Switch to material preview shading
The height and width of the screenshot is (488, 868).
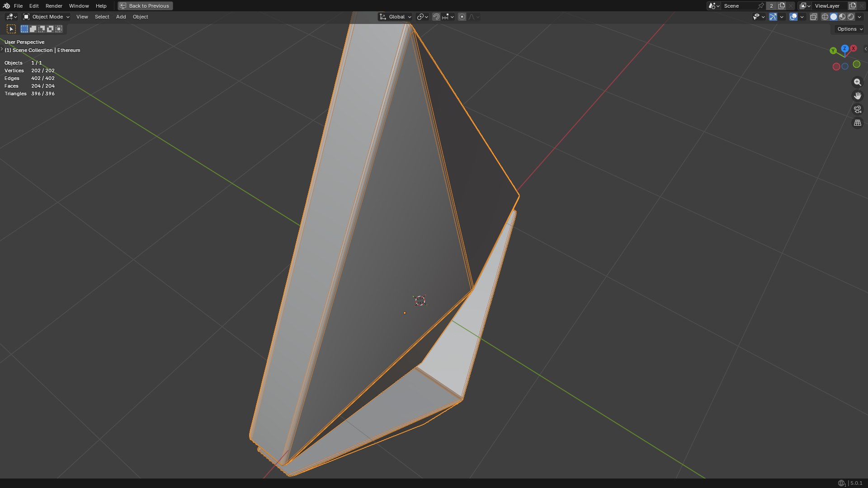842,17
